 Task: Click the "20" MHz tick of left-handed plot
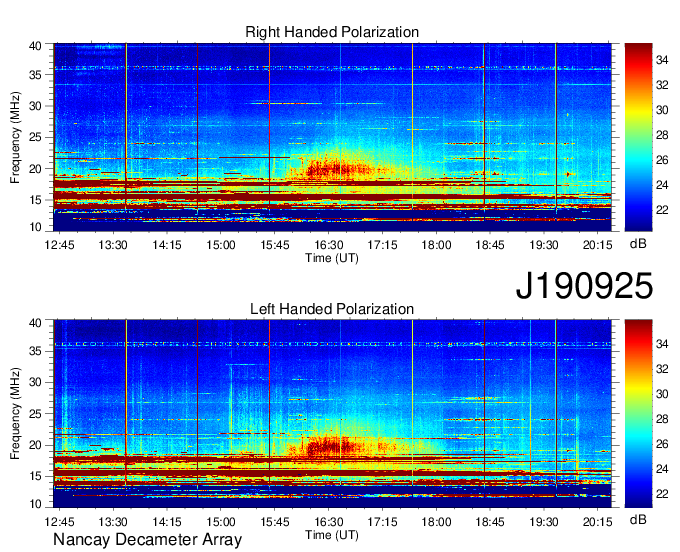coord(36,445)
